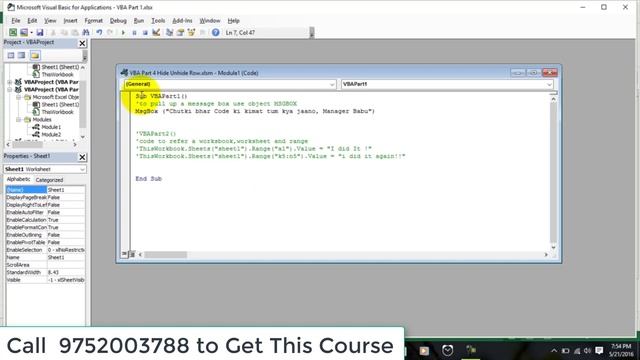Open the File menu
The image size is (640, 360).
coord(16,20)
